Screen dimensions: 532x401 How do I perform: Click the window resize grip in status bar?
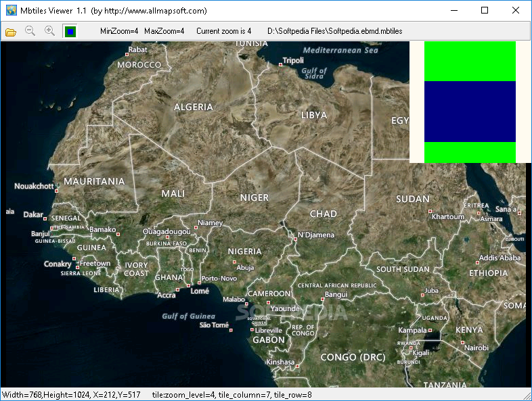coord(527,396)
